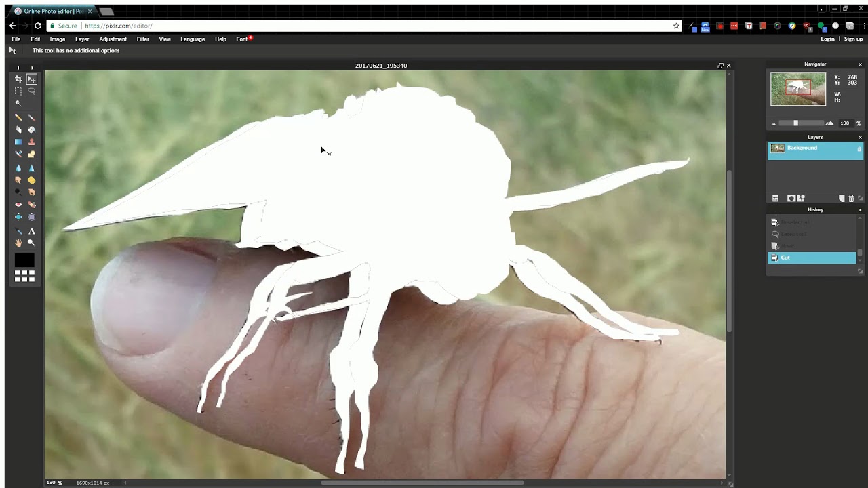Select the Bloat tool
868x488 pixels.
[x=18, y=217]
